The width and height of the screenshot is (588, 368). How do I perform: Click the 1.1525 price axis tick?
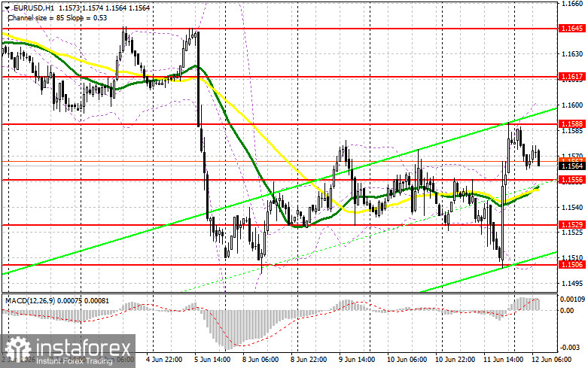[x=572, y=233]
